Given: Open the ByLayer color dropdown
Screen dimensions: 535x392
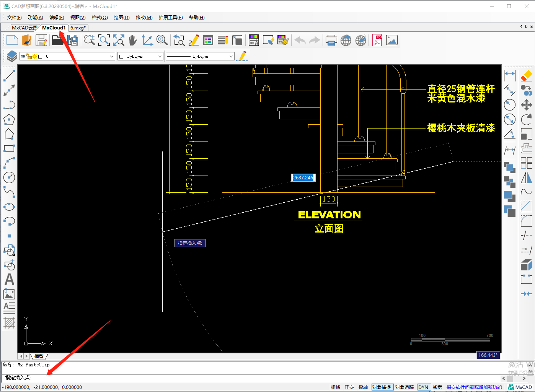Looking at the screenshot, I should pos(140,56).
